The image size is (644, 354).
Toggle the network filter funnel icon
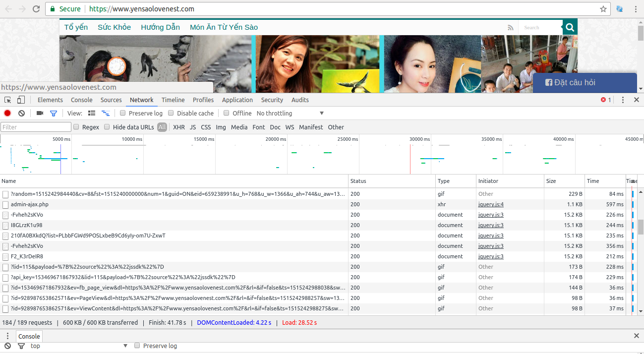(54, 113)
